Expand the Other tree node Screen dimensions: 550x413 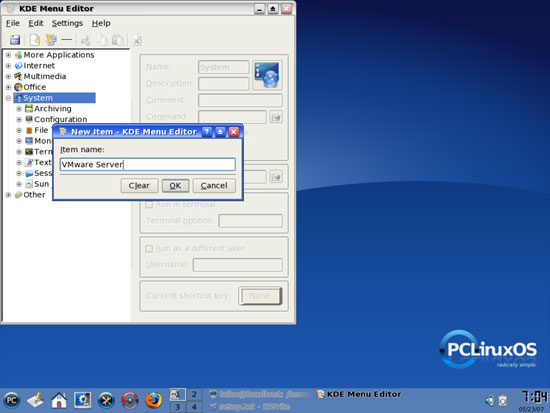pyautogui.click(x=8, y=195)
